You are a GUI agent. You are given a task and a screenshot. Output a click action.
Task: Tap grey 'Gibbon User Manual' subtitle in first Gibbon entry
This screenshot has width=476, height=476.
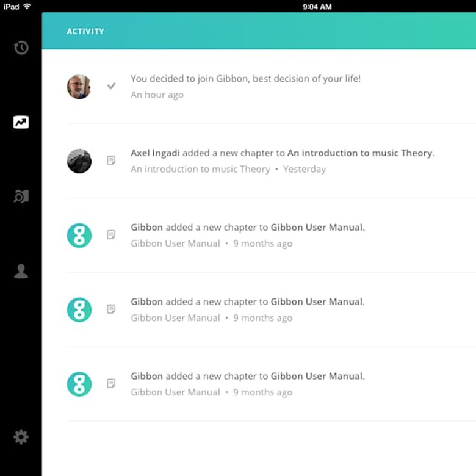pyautogui.click(x=175, y=243)
